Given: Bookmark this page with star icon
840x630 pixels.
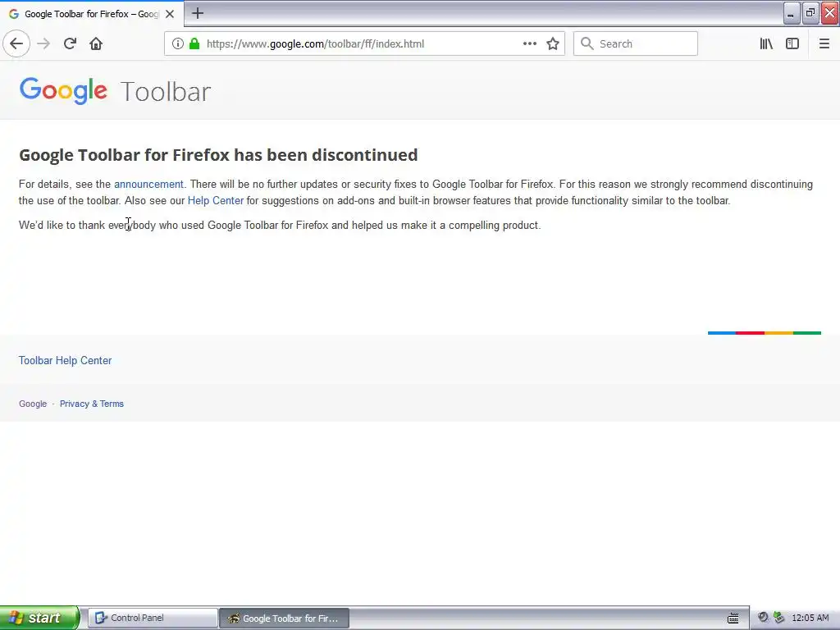Looking at the screenshot, I should [x=553, y=44].
